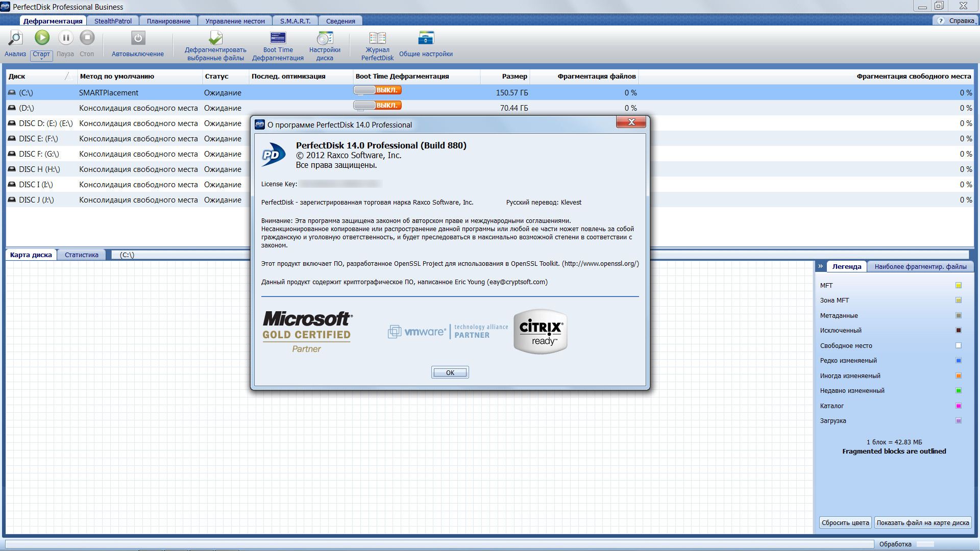This screenshot has height=551, width=980.
Task: Click drive icon of DISC E: (F:\) row
Action: [12, 139]
